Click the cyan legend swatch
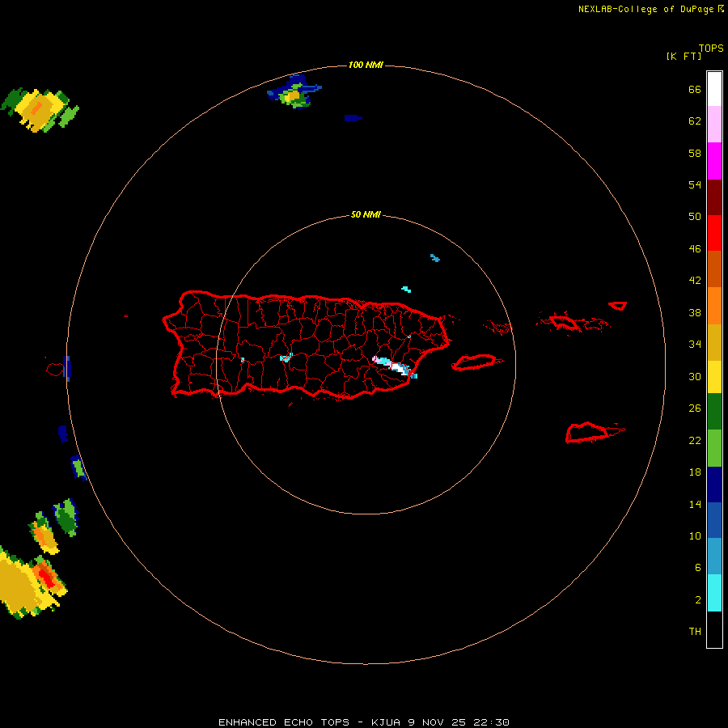The width and height of the screenshot is (728, 728). pos(714,593)
